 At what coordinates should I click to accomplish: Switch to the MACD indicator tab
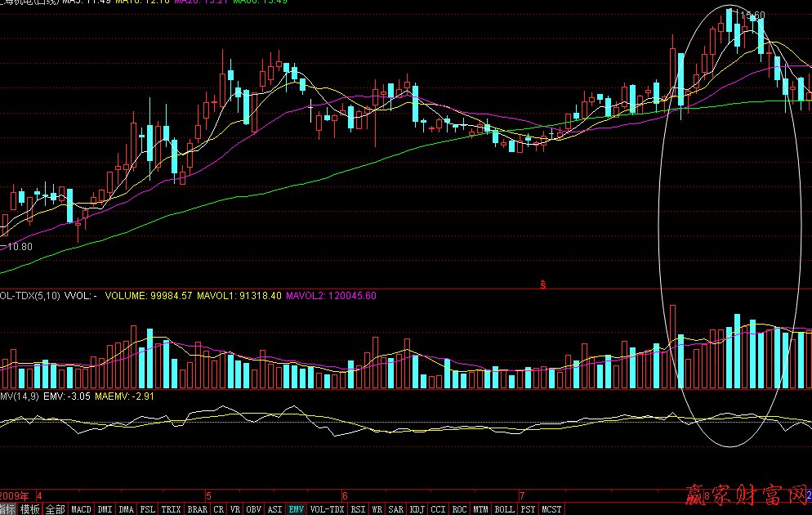(x=82, y=509)
